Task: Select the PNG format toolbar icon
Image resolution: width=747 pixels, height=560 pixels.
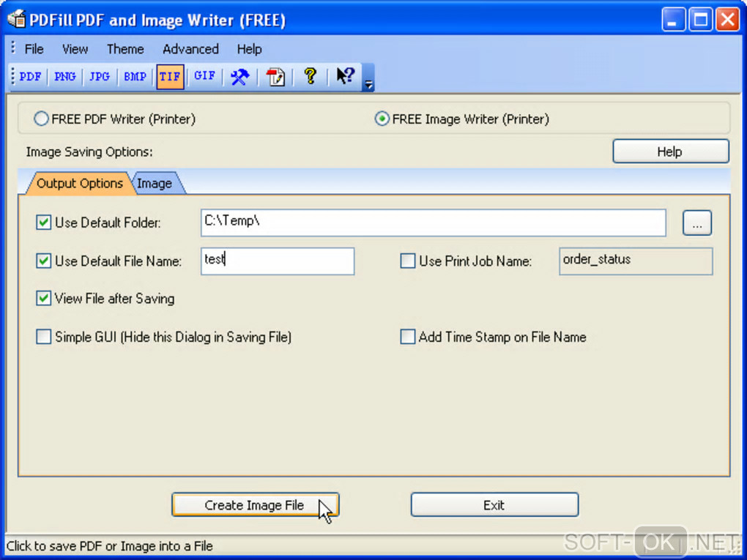Action: tap(64, 76)
